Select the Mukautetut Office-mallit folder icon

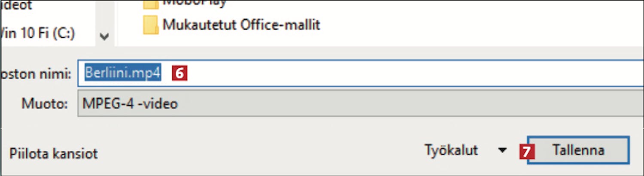point(151,25)
